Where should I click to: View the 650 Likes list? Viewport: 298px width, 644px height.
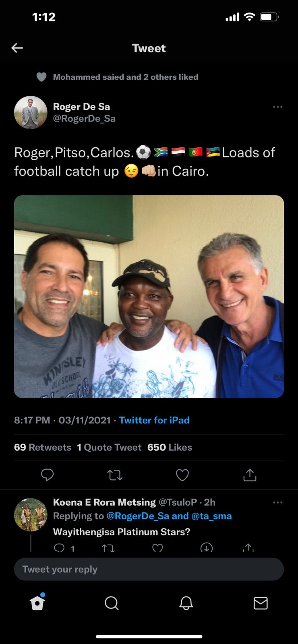[x=170, y=447]
